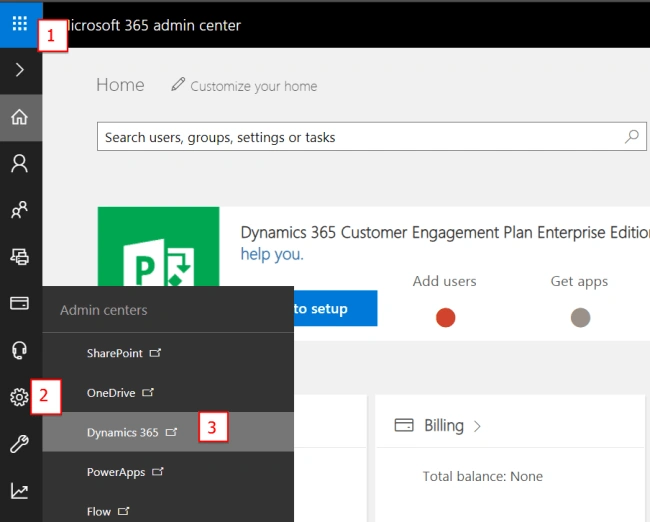Click the Project app tile image
This screenshot has width=650, height=522.
pos(158,247)
